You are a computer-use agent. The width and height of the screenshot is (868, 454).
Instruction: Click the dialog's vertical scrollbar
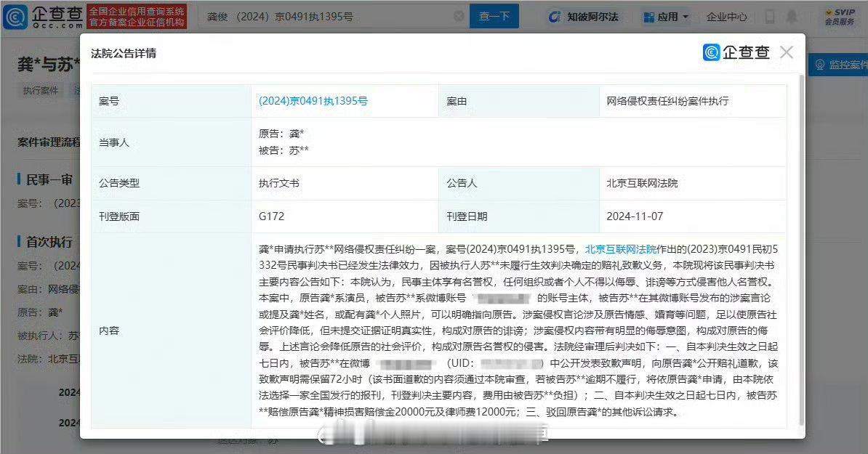802,249
